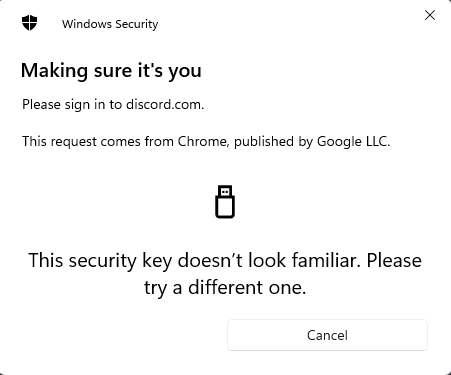Click the word "Security" in the dialog title
The height and width of the screenshot is (375, 451).
137,24
